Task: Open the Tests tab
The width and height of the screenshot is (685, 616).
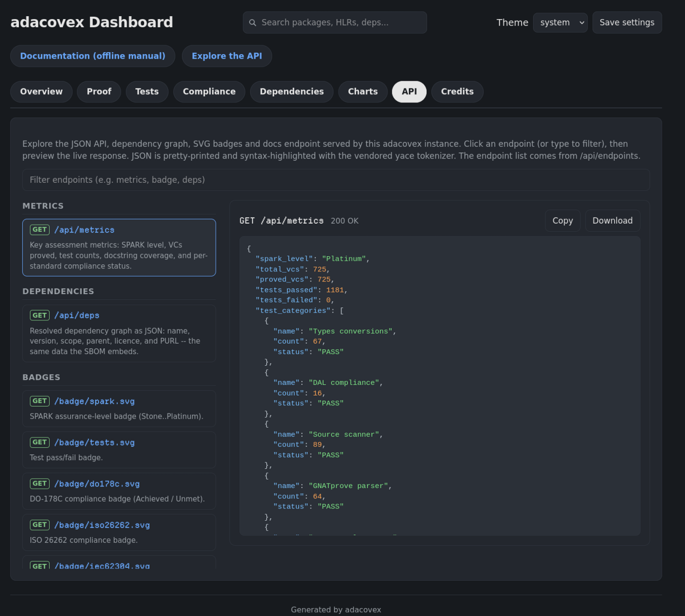Action: pyautogui.click(x=147, y=92)
